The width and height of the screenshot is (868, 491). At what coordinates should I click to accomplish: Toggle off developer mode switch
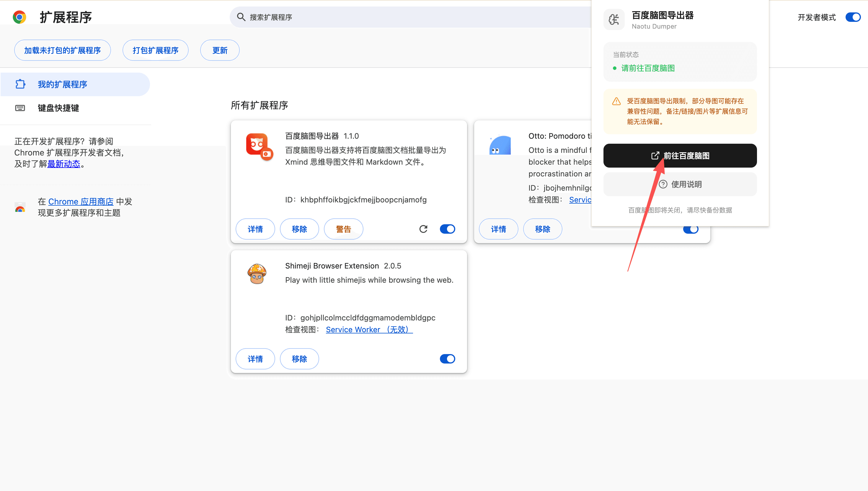[x=853, y=17]
